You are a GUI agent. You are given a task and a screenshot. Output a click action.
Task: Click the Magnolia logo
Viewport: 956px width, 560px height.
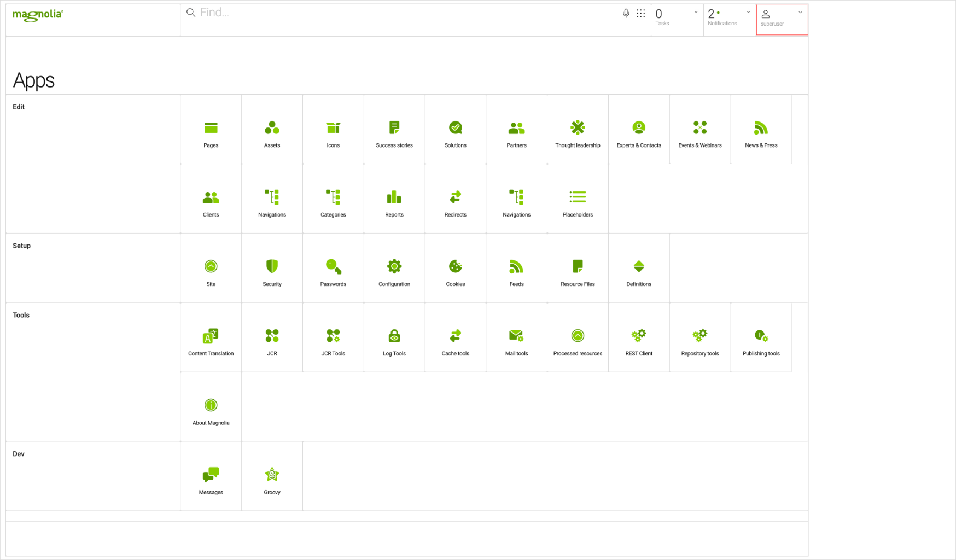point(37,15)
